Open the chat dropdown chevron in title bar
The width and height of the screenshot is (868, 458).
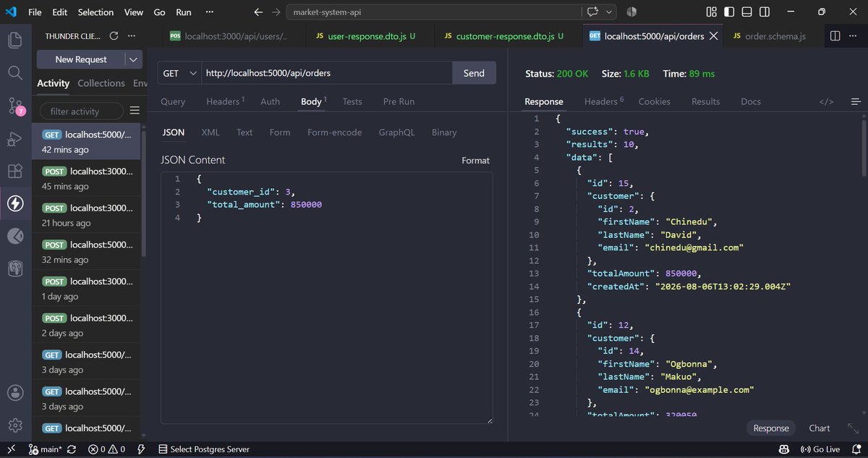point(610,12)
